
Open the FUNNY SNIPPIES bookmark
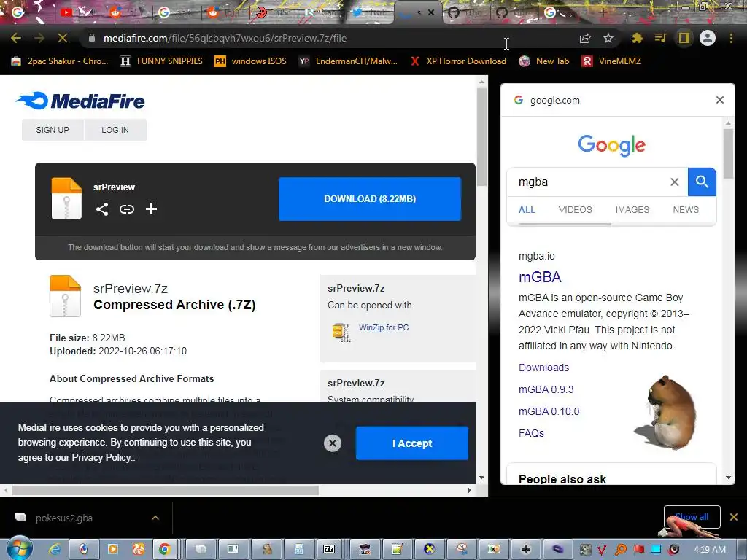pyautogui.click(x=161, y=61)
